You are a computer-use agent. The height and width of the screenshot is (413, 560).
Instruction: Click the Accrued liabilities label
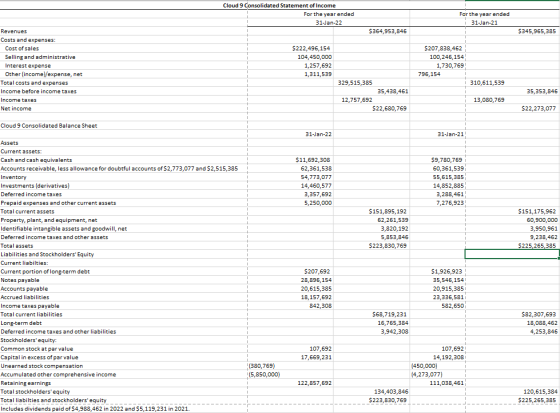25,297
